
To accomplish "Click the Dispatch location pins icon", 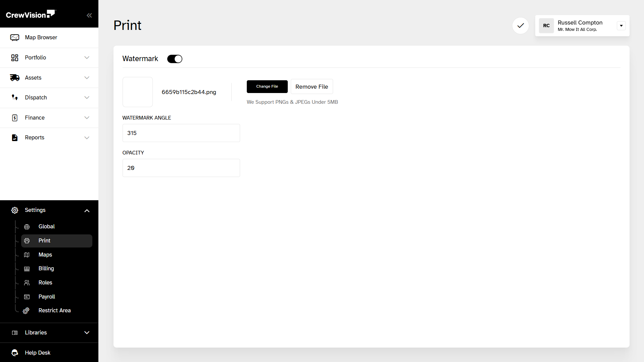I will (14, 97).
